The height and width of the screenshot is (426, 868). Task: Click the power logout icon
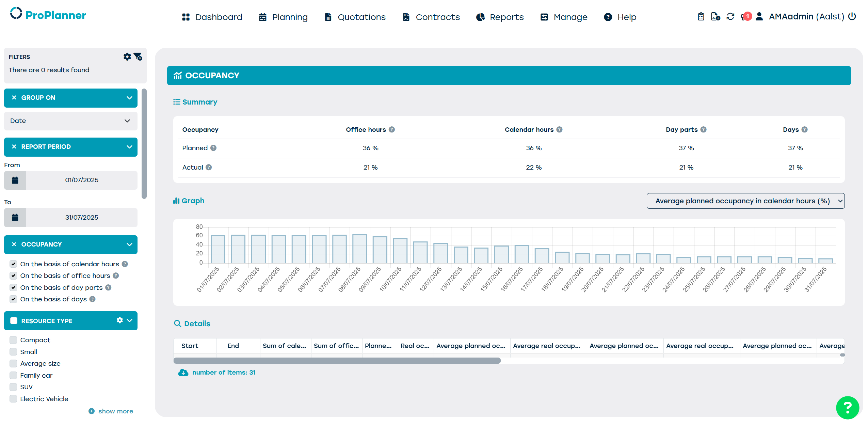tap(852, 17)
